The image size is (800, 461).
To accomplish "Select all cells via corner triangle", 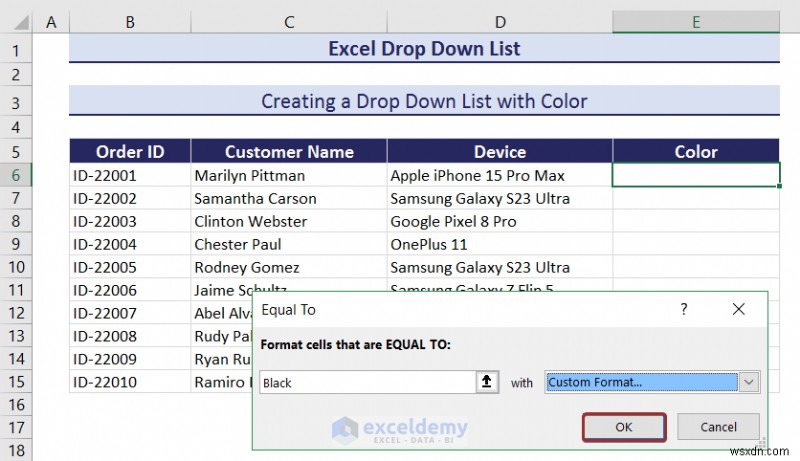I will tap(20, 22).
